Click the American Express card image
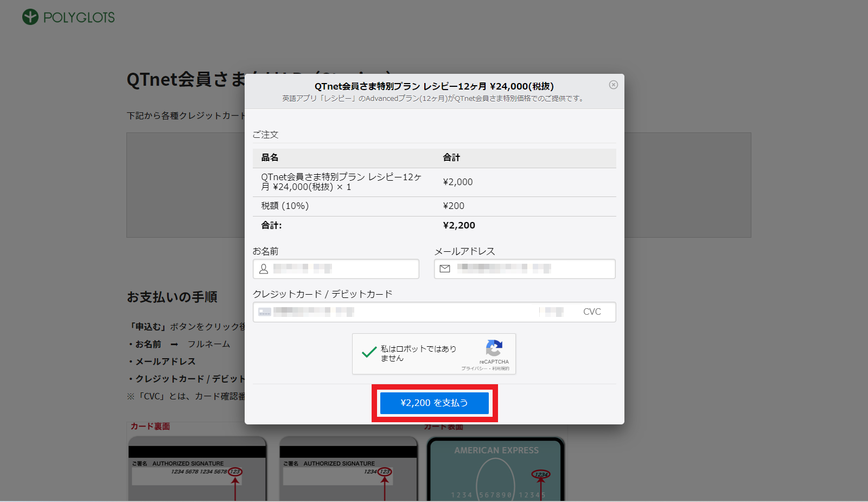 pos(496,470)
